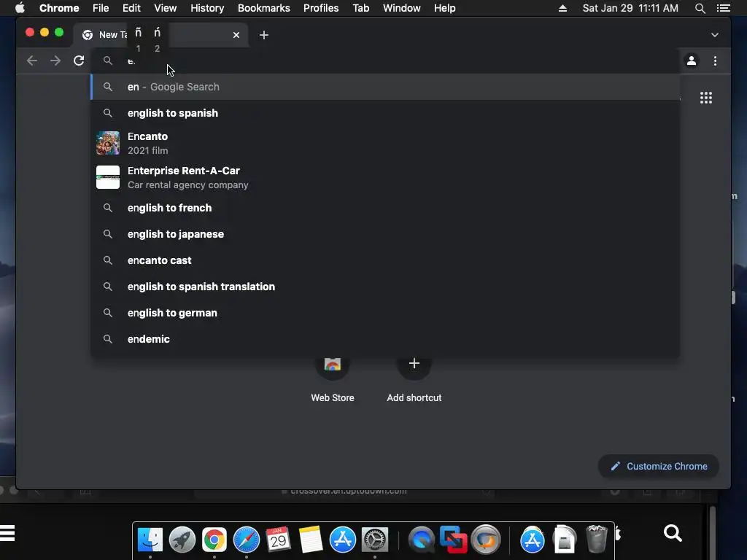Open the Profiles menu

coord(321,8)
